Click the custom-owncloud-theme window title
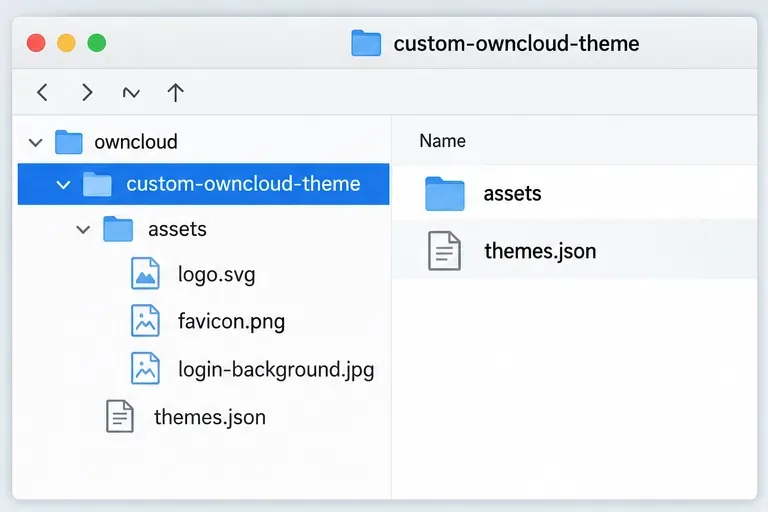 (x=516, y=44)
